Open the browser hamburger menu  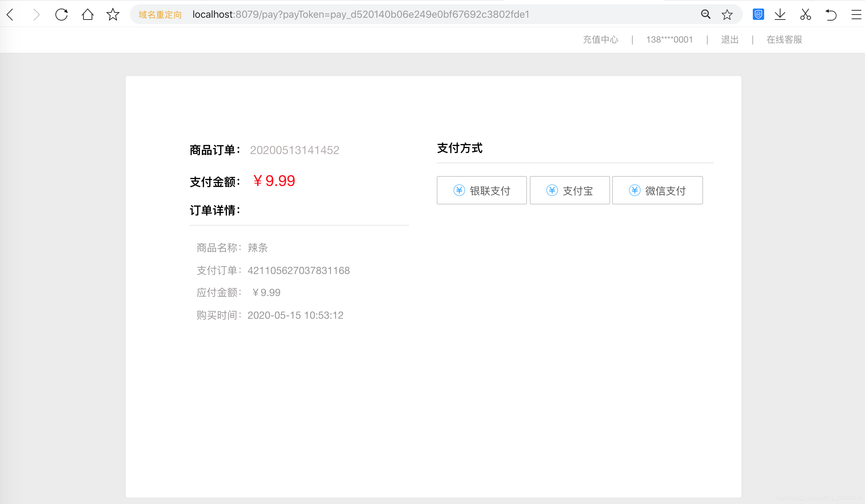pos(857,15)
